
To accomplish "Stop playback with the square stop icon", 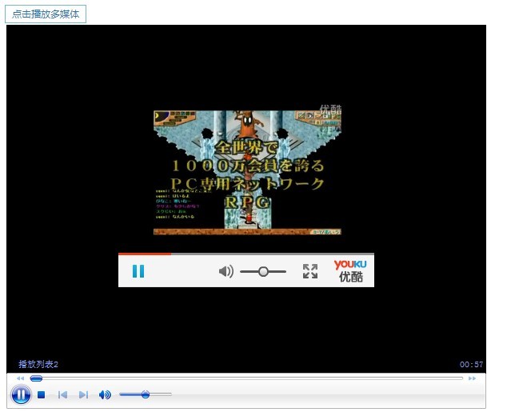I will point(42,394).
